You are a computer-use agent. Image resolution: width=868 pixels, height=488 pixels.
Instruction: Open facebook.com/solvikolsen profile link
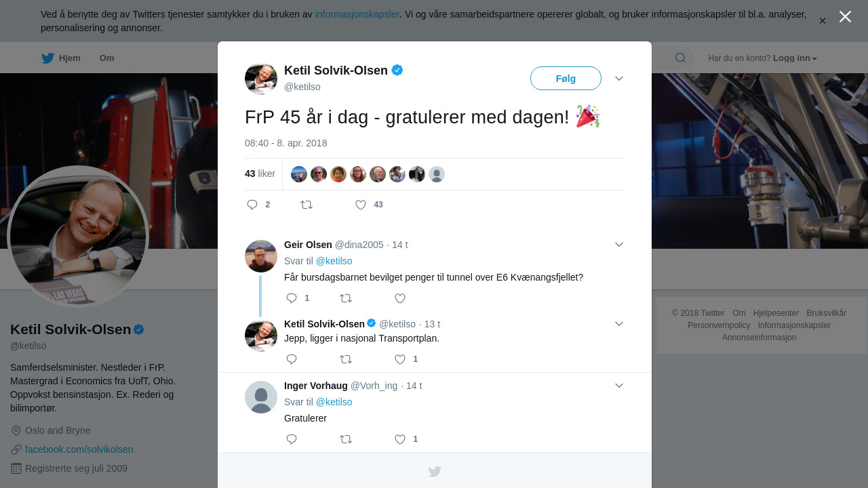point(79,449)
